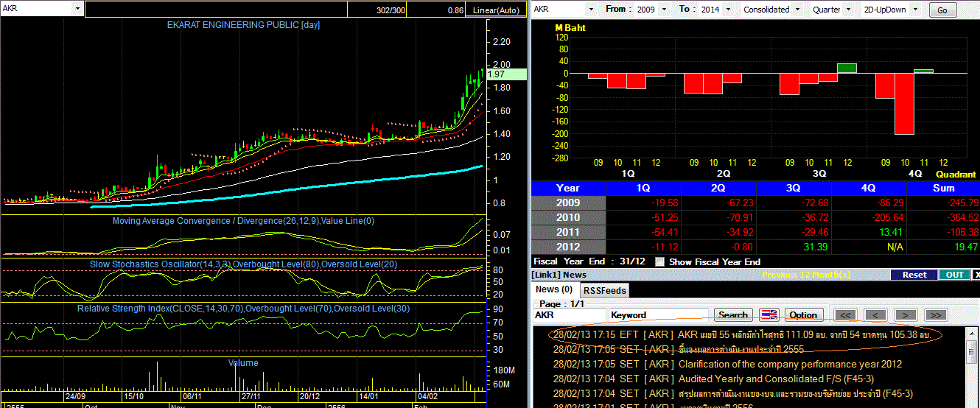Viewport: 980px width, 408px height.
Task: Open the chart symbol AKR dropdown
Action: tap(77, 9)
